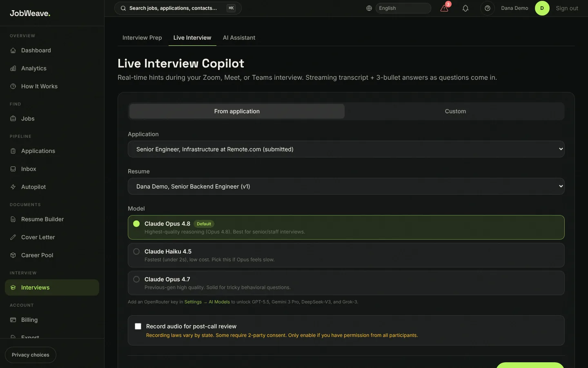Click the Dana Demo user name

coord(514,8)
